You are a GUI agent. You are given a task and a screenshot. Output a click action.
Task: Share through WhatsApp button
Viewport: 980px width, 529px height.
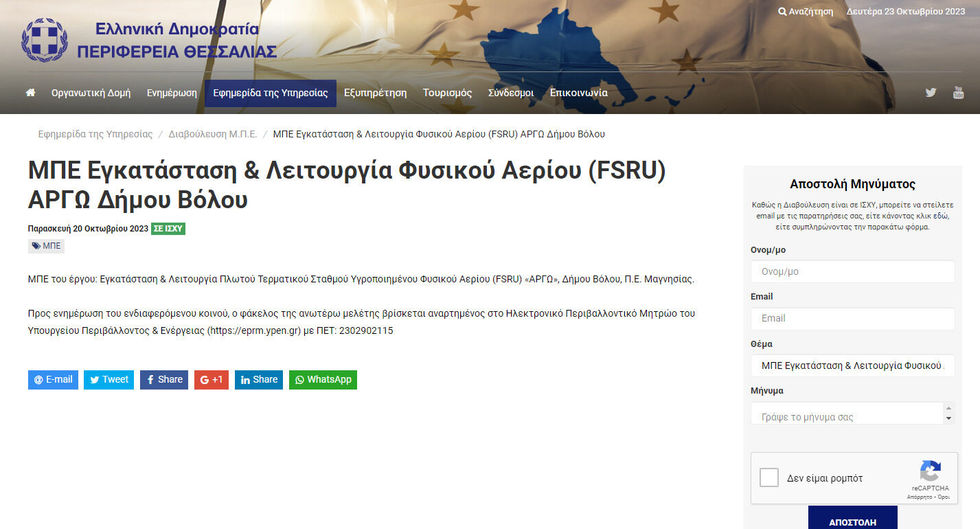pos(323,380)
